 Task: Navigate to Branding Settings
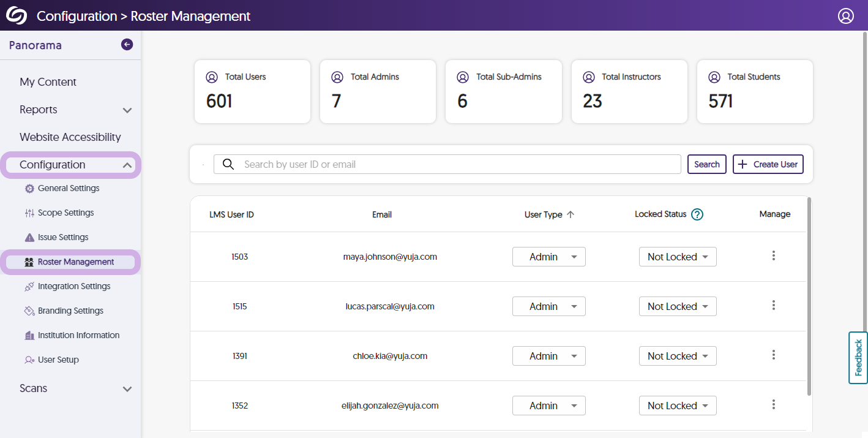tap(70, 311)
